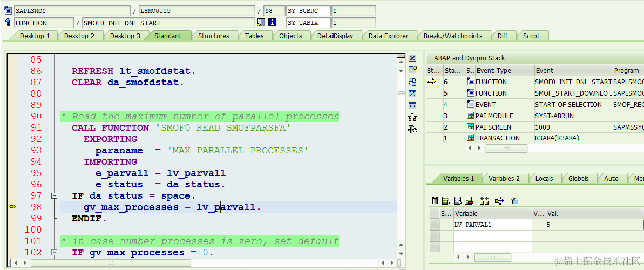Click the double down-arrows icon in variables toolbar
The height and width of the screenshot is (270, 644).
coord(484,200)
